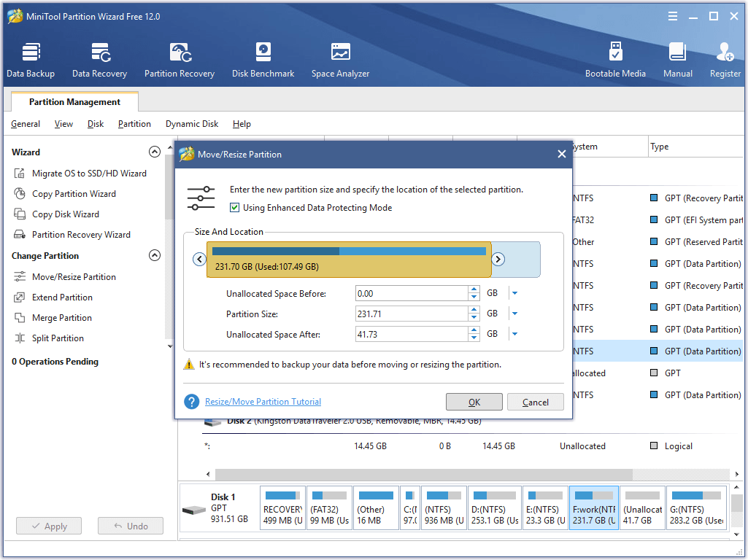The width and height of the screenshot is (748, 560).
Task: Confirm with OK button
Action: pyautogui.click(x=474, y=402)
